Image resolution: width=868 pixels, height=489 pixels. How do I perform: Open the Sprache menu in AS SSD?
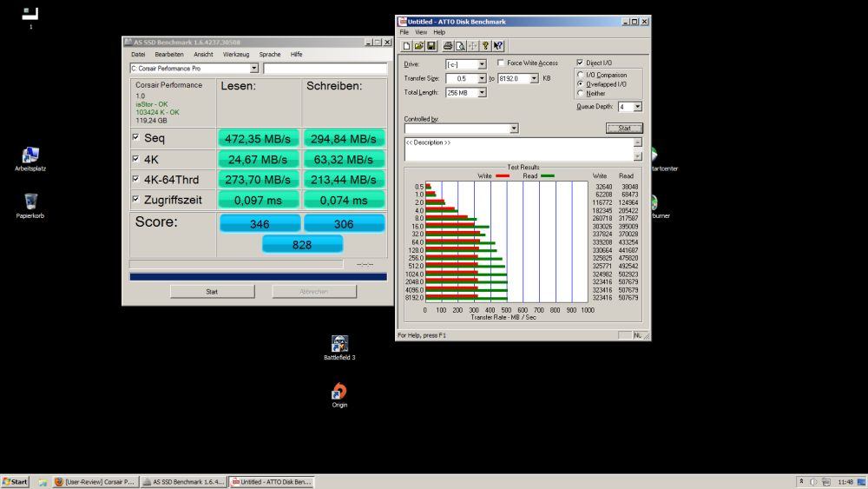point(270,54)
